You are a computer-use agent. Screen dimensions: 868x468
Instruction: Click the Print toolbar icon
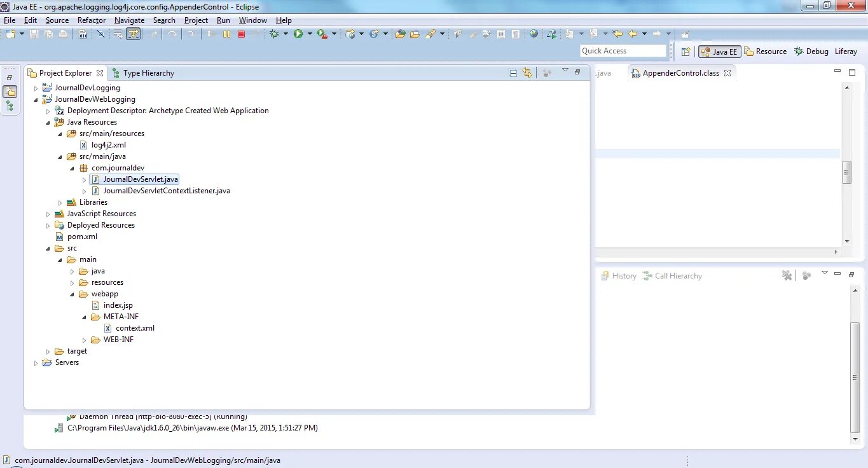click(63, 34)
